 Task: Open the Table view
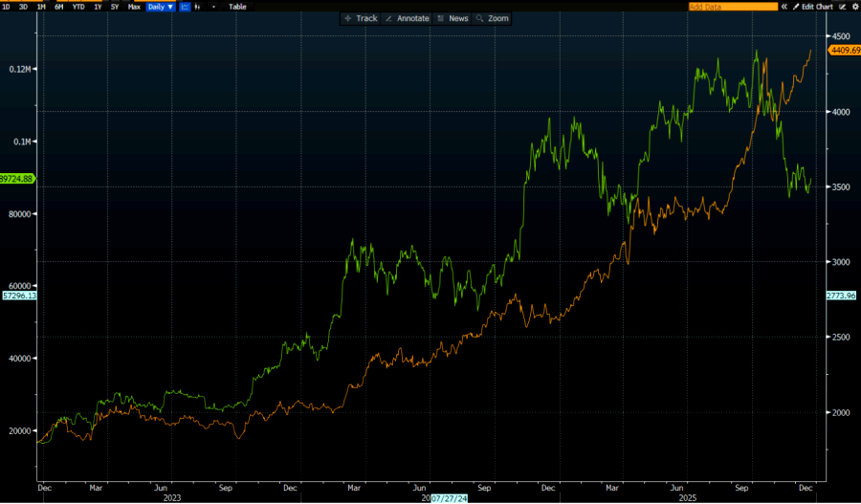click(x=237, y=6)
